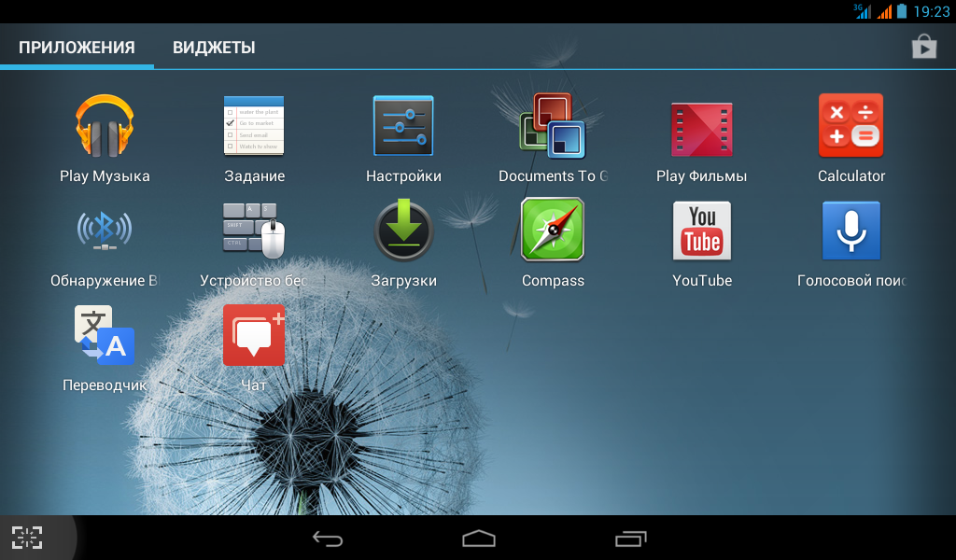Tap the battery indicator in status bar
This screenshot has width=956, height=560.
[903, 11]
